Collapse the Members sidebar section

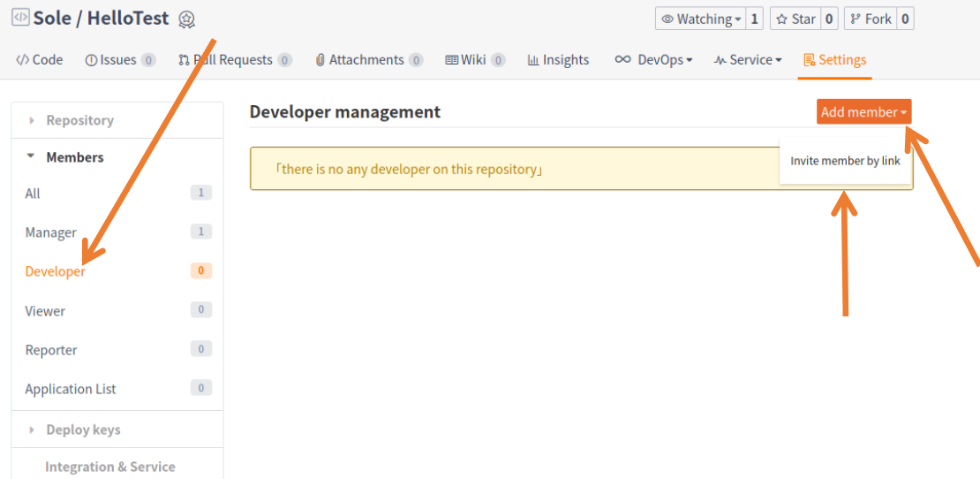click(x=117, y=157)
